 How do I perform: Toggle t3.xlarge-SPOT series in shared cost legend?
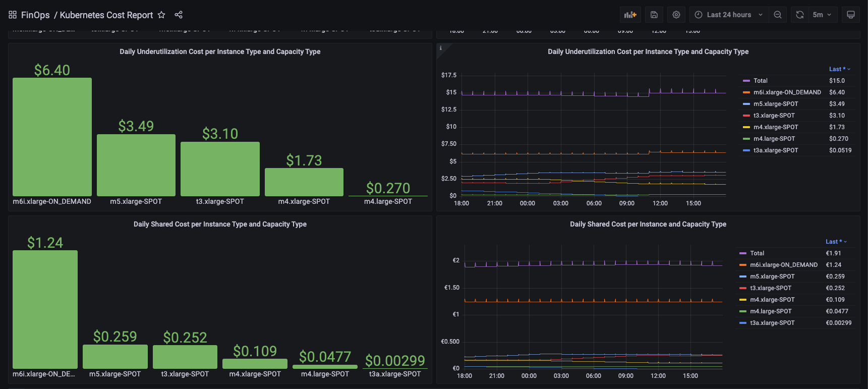click(771, 288)
